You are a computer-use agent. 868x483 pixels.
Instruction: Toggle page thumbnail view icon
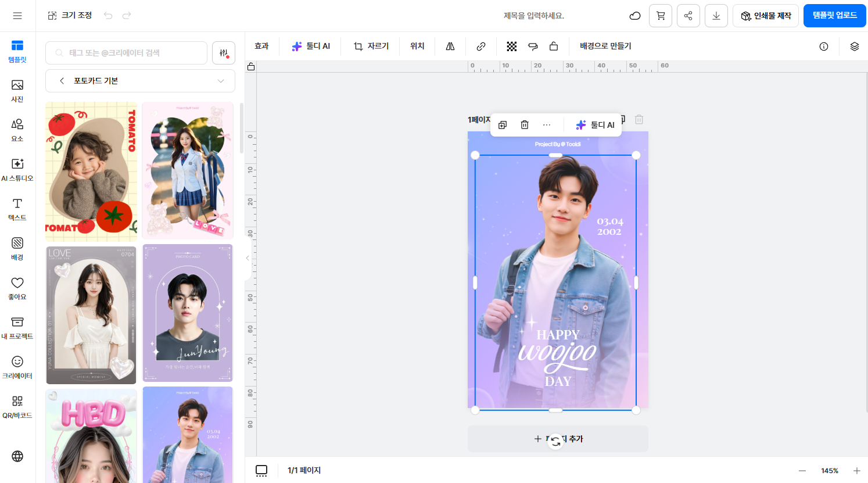(x=261, y=470)
